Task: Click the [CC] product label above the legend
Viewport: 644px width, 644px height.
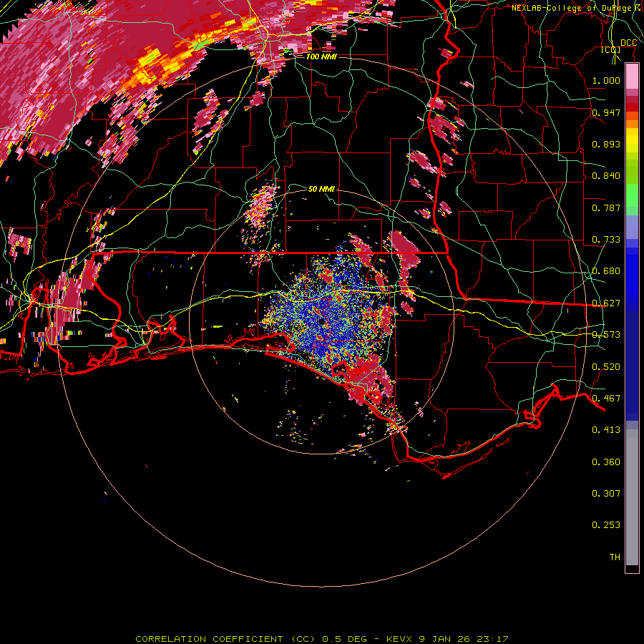Action: pos(611,50)
